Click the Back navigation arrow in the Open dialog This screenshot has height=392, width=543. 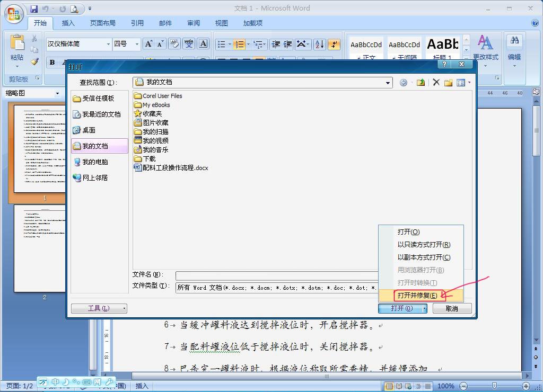tap(403, 83)
